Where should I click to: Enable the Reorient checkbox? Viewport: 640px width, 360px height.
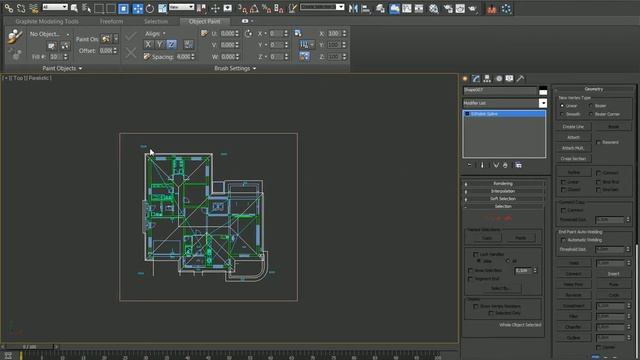tap(598, 142)
